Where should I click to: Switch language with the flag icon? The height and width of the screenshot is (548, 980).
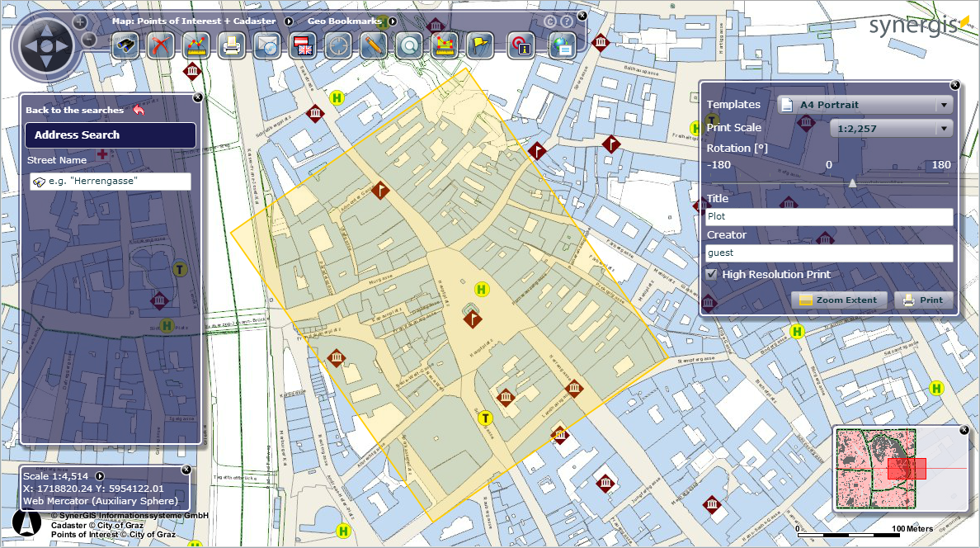pyautogui.click(x=303, y=46)
